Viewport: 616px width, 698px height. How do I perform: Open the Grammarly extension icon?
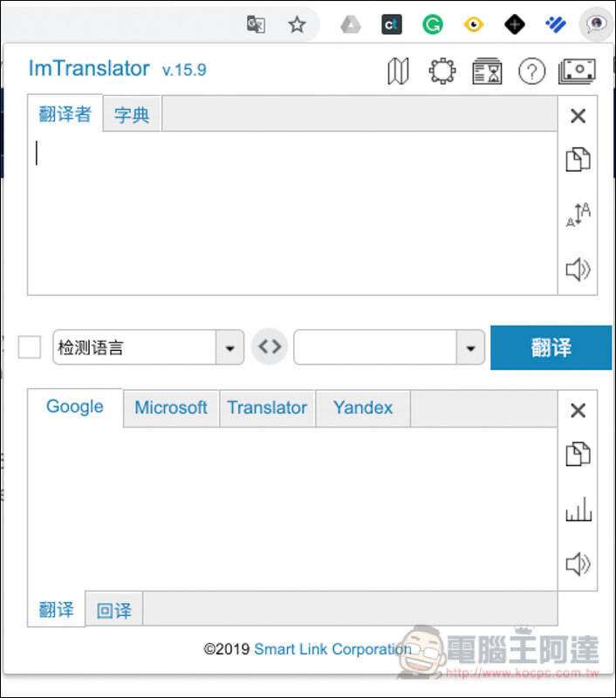click(x=433, y=24)
